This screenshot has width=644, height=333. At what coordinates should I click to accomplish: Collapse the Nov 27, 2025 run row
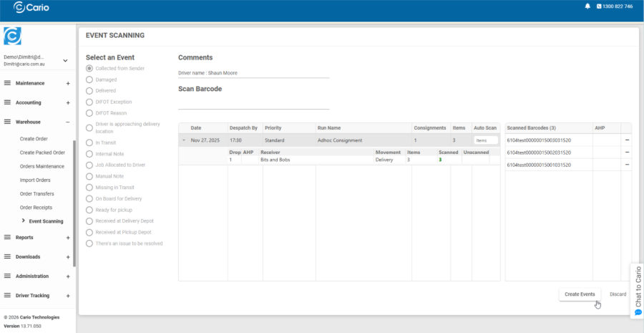(184, 140)
